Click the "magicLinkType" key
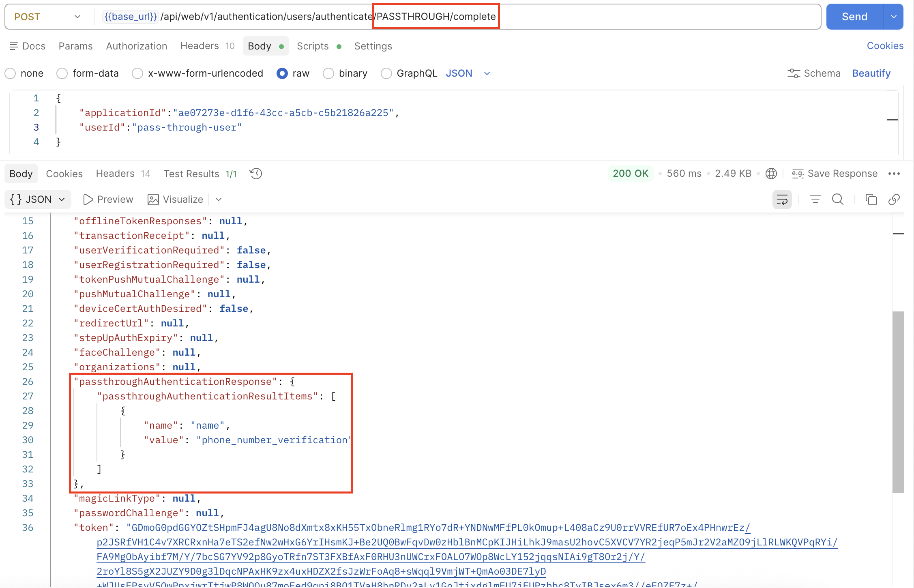 [x=117, y=498]
